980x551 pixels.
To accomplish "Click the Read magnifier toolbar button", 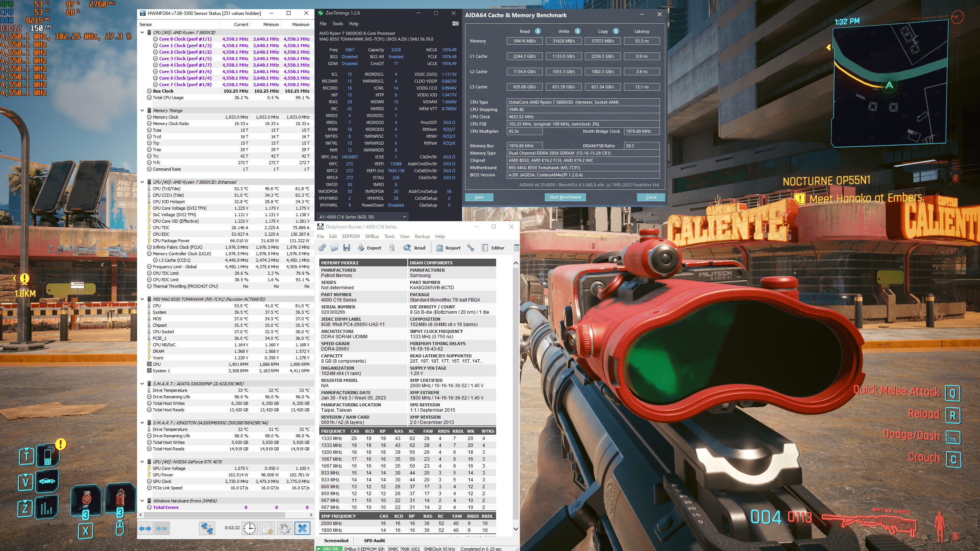I will [x=414, y=248].
